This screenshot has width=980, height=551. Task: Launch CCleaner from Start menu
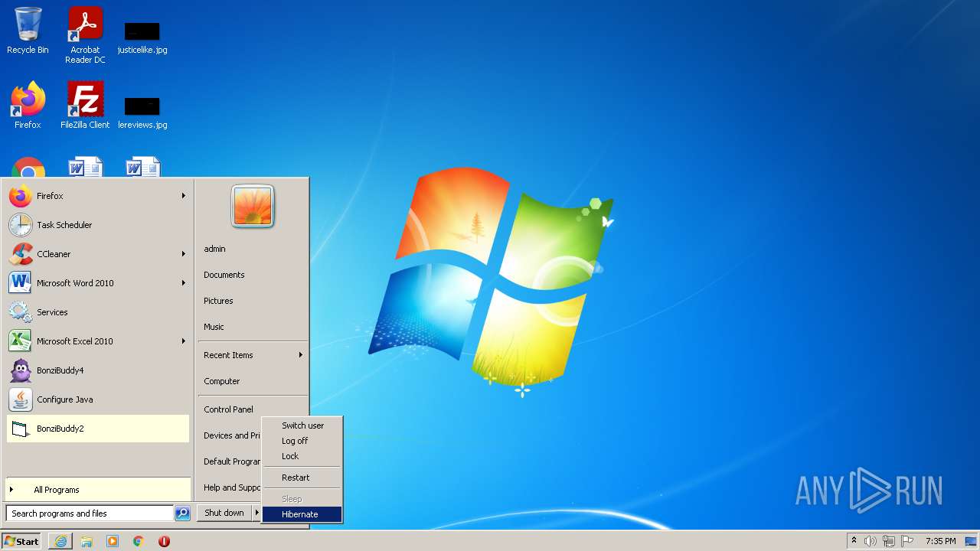pyautogui.click(x=97, y=254)
